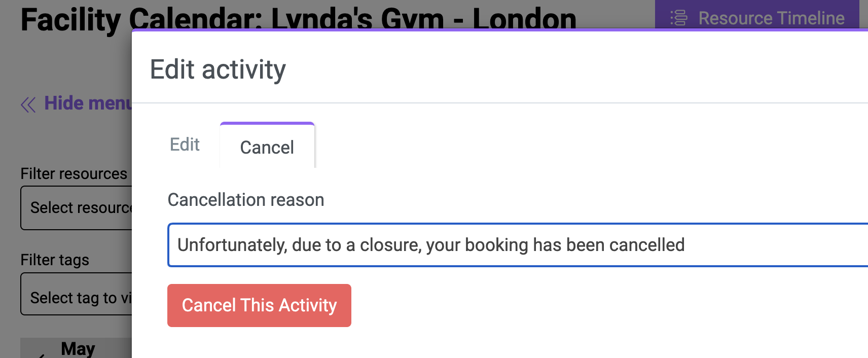The height and width of the screenshot is (358, 868).
Task: Click the double-chevron collapse icon
Action: click(28, 105)
